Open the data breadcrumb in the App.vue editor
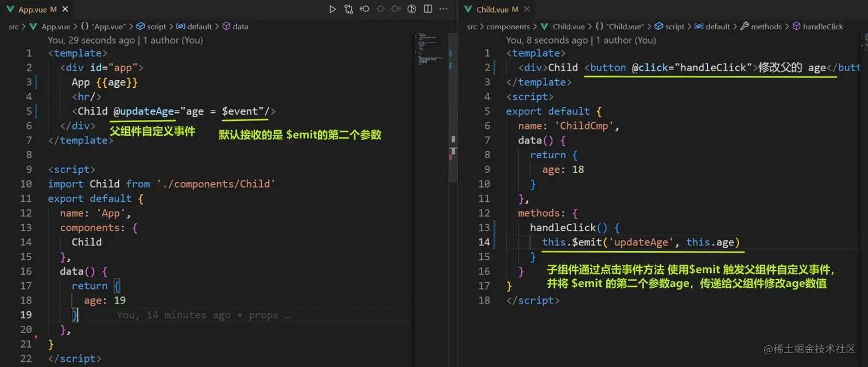868x367 pixels. point(235,26)
